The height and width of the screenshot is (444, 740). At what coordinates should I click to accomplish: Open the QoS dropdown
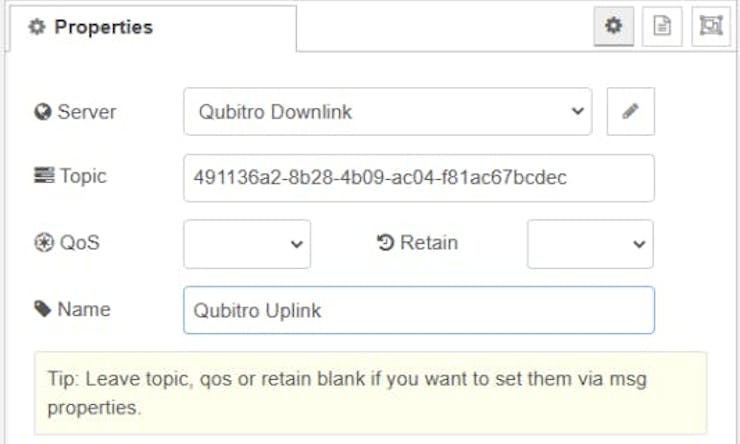click(x=247, y=244)
